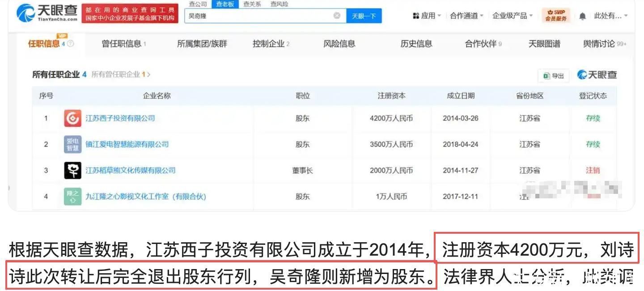
Task: Expand the 应用 dropdown menu
Action: (427, 16)
